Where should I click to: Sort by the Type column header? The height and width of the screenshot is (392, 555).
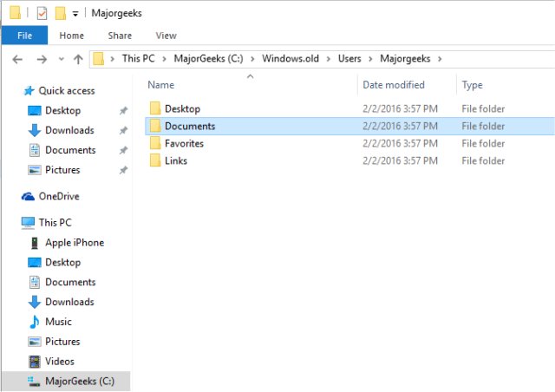click(x=472, y=85)
